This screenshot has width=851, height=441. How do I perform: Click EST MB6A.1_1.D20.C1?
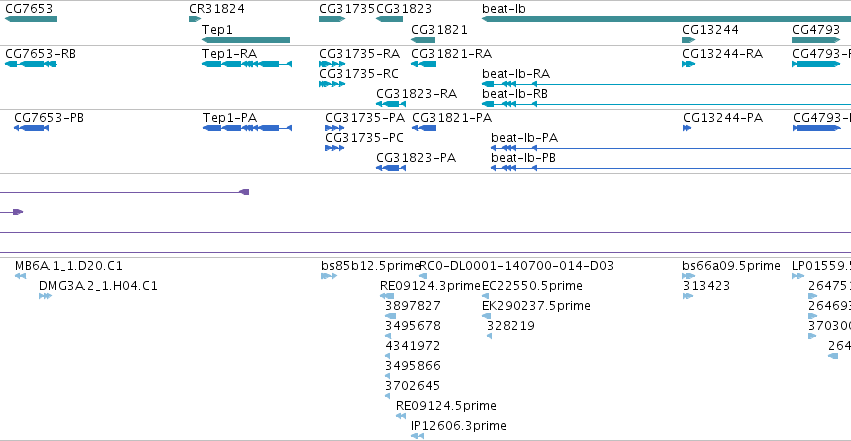tap(69, 266)
